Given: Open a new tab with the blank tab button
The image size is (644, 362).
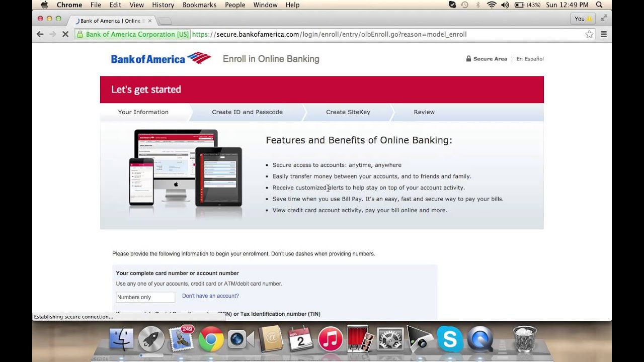Looking at the screenshot, I should tap(165, 21).
